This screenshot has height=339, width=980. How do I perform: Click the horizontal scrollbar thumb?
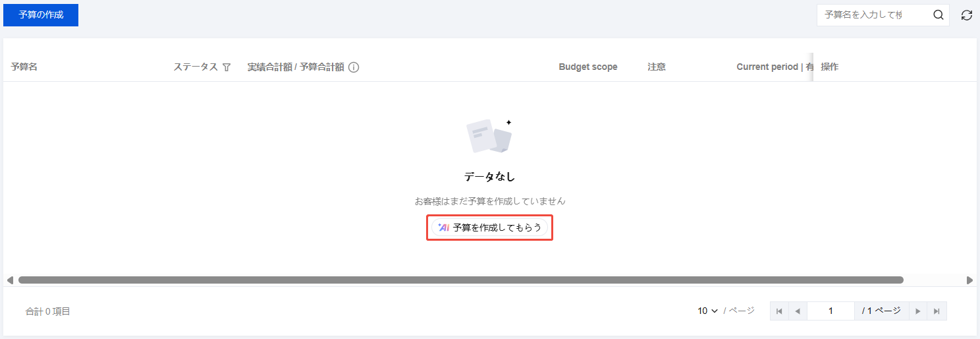pyautogui.click(x=461, y=280)
